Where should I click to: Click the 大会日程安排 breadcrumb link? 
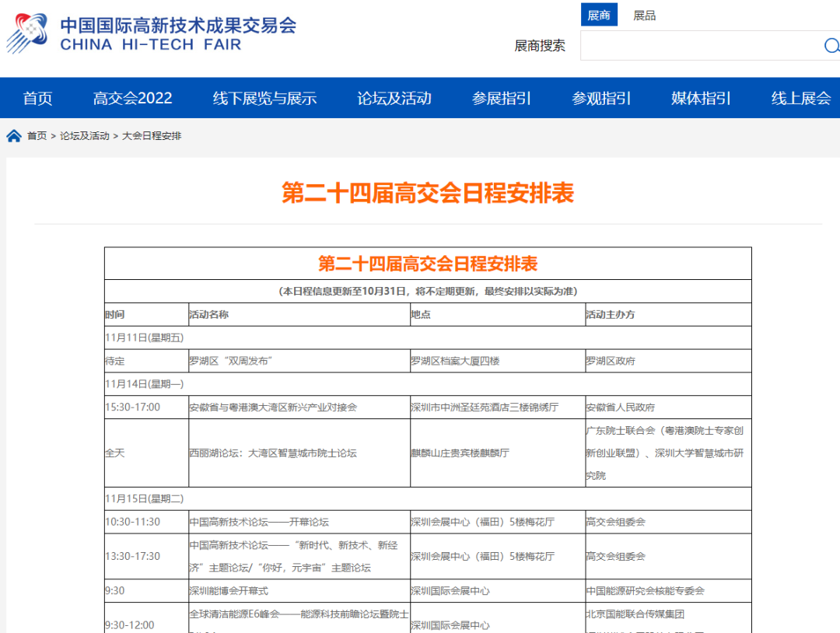[x=152, y=136]
